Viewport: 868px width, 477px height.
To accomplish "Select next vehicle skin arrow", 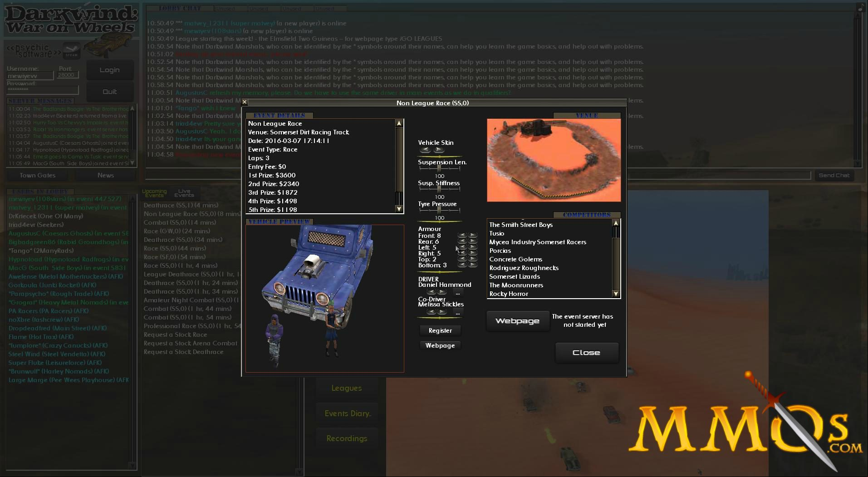I will [x=438, y=150].
